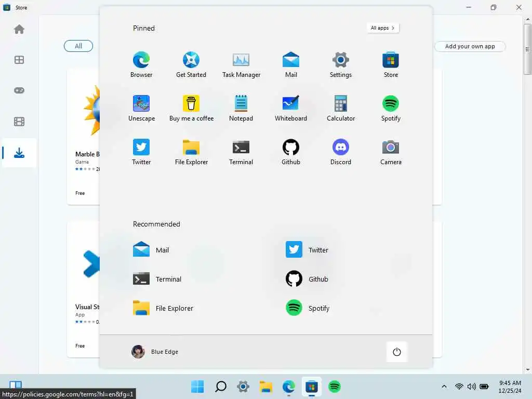
Task: Launch pinned Terminal icon
Action: [241, 152]
